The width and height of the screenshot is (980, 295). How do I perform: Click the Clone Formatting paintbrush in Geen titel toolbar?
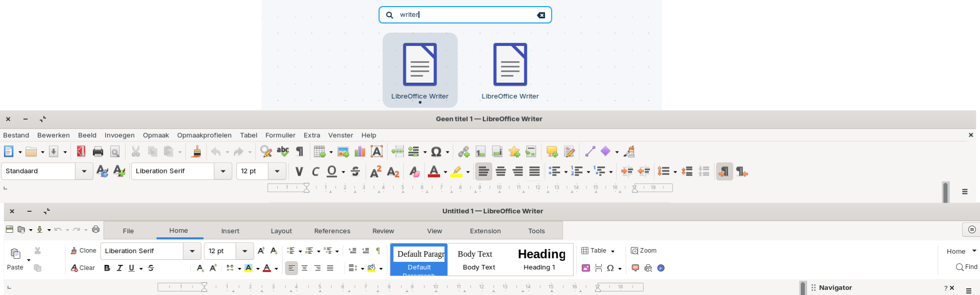[x=197, y=152]
